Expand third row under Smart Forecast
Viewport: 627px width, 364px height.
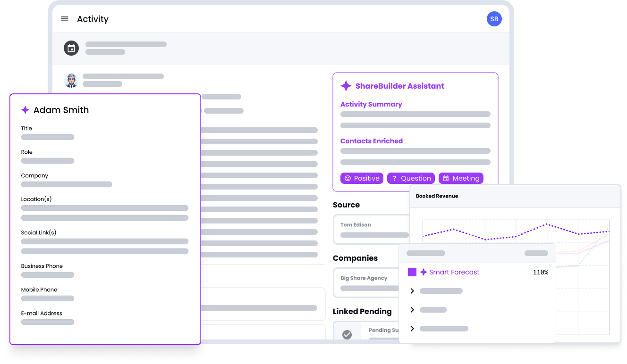tap(412, 329)
